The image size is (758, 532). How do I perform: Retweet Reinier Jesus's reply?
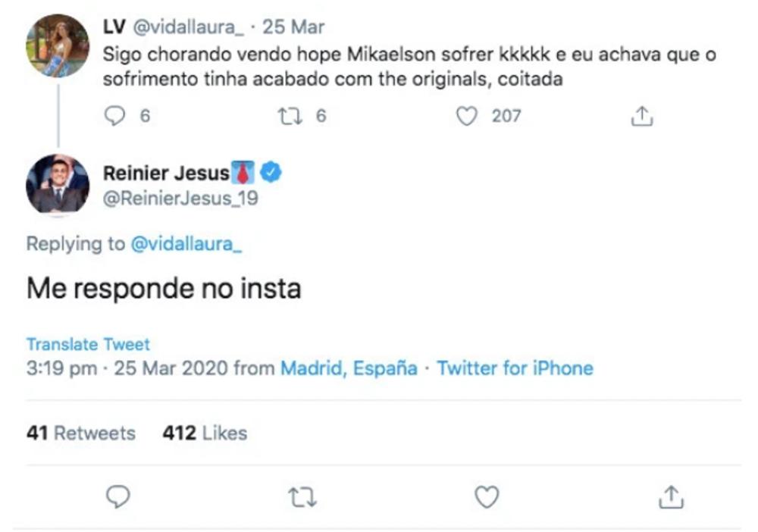[x=303, y=497]
